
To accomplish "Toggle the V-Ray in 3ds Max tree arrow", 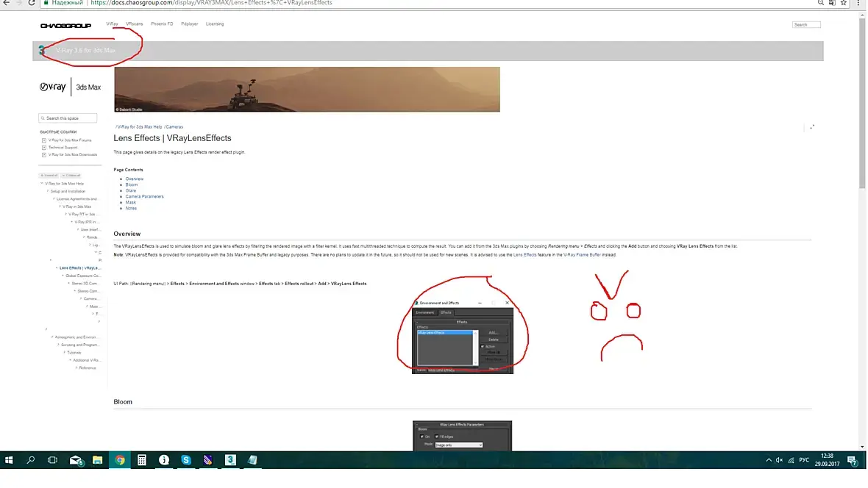I will [x=60, y=207].
